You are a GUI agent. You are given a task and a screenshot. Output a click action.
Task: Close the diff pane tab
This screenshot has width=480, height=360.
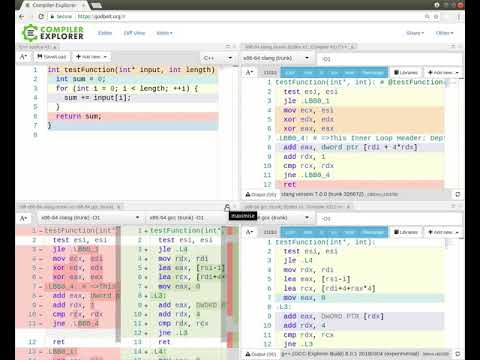118,207
